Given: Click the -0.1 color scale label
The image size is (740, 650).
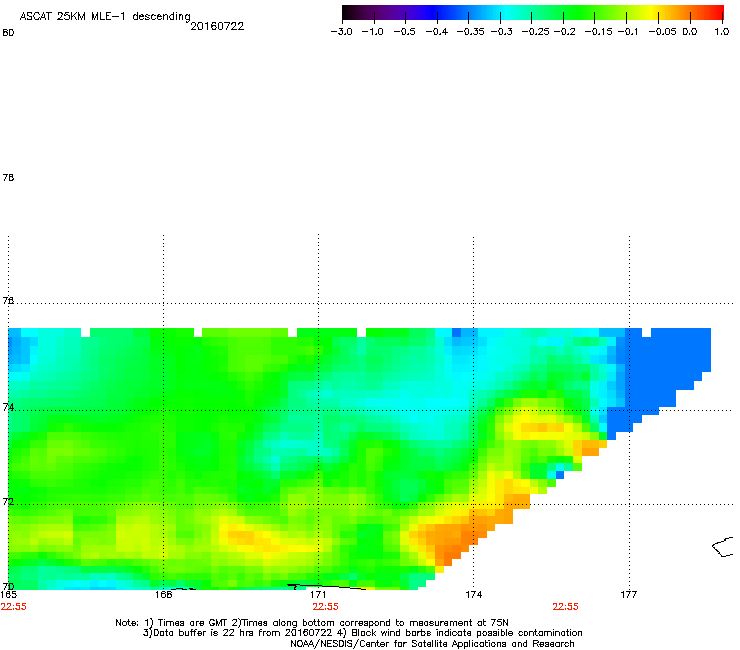Looking at the screenshot, I should tap(628, 32).
